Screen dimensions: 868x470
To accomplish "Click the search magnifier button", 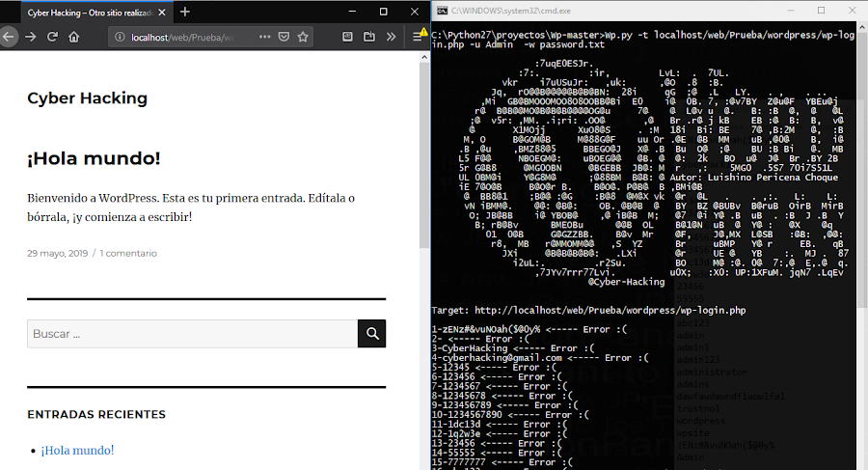I will coord(372,334).
